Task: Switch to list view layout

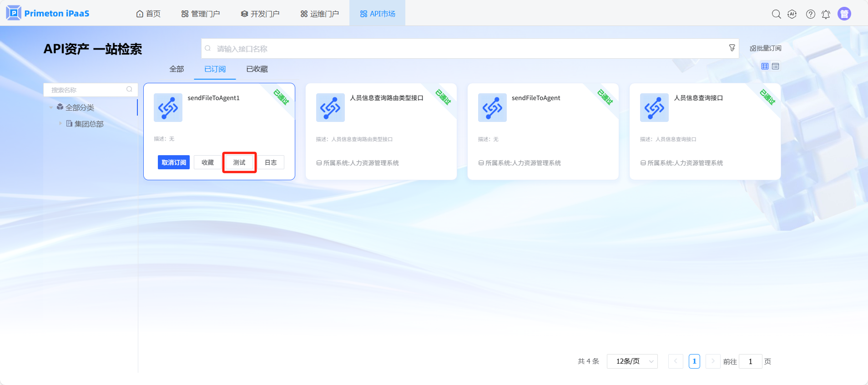Action: click(776, 66)
